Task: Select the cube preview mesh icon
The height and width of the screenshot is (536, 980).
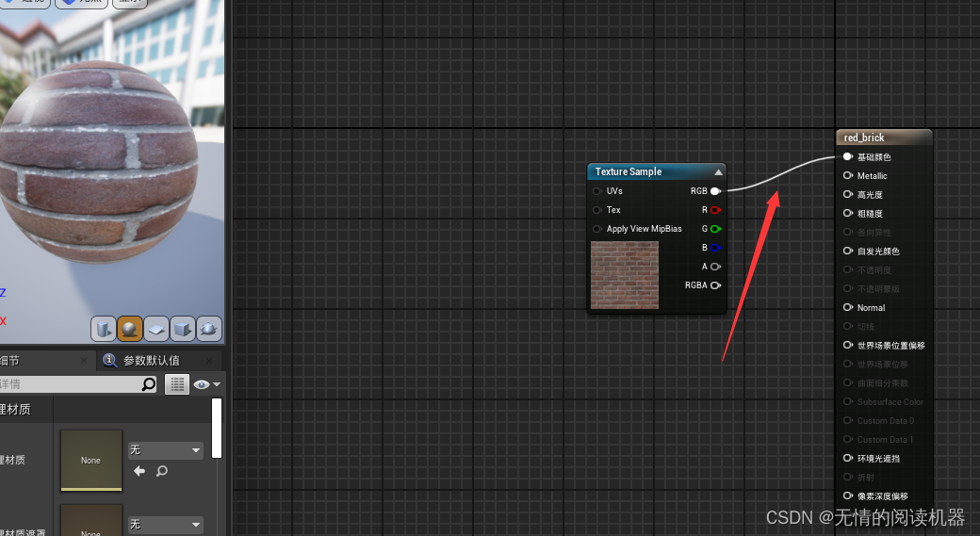Action: 183,329
